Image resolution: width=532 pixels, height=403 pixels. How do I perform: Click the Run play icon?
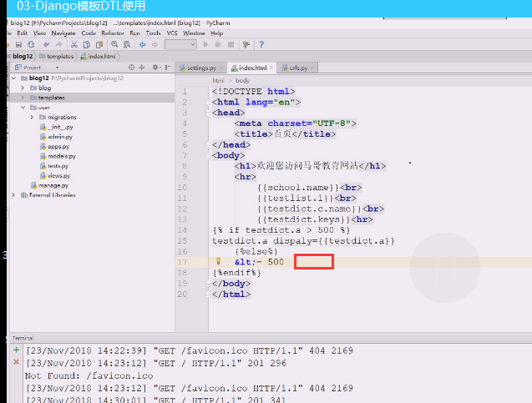(205, 45)
